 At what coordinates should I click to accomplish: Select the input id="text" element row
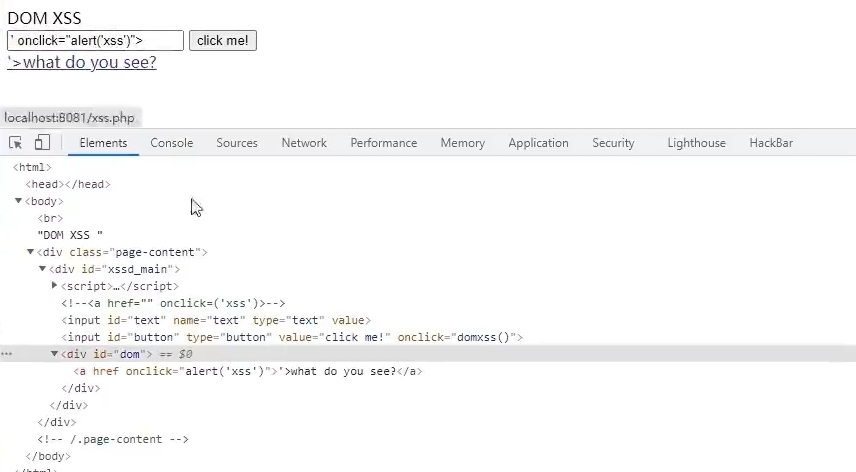pyautogui.click(x=216, y=320)
